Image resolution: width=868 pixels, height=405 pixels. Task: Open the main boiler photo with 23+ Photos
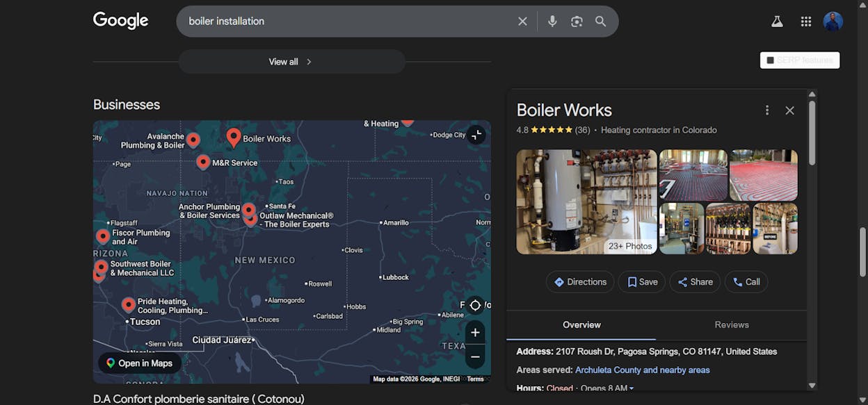click(x=586, y=201)
